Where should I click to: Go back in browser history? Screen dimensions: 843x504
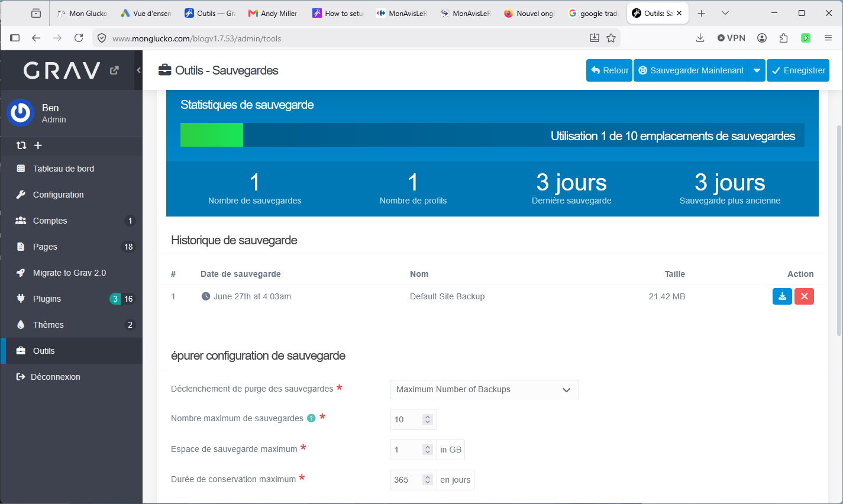pos(36,38)
